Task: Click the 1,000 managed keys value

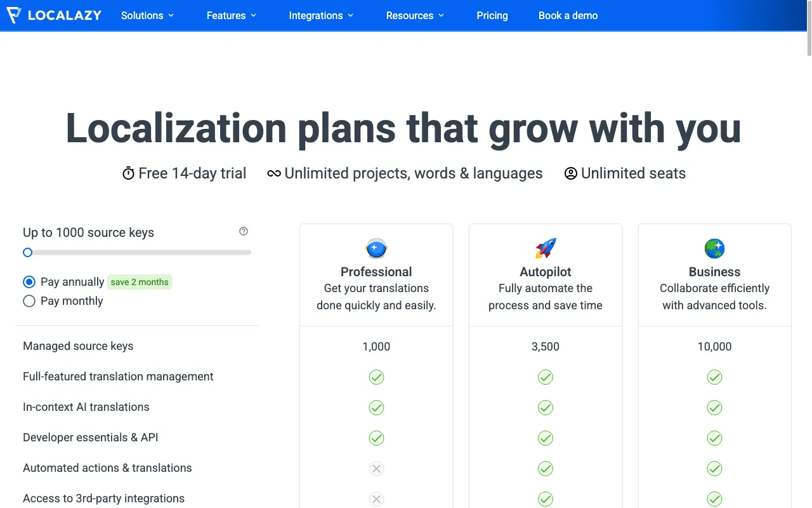Action: tap(376, 347)
